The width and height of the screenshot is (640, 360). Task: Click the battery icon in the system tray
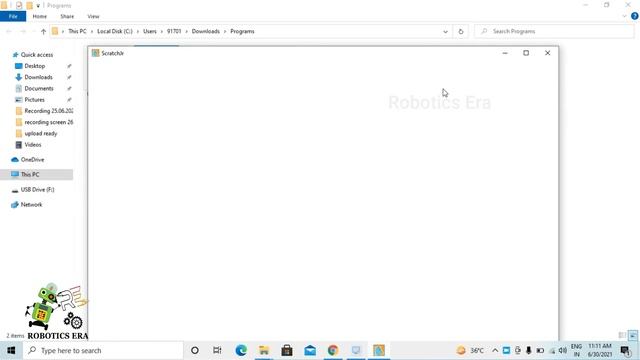pyautogui.click(x=540, y=351)
